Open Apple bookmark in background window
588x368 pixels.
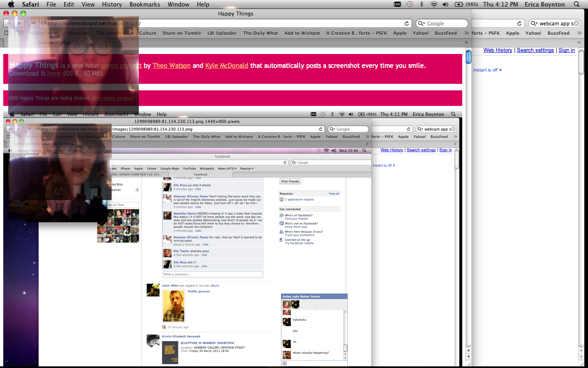click(x=512, y=33)
